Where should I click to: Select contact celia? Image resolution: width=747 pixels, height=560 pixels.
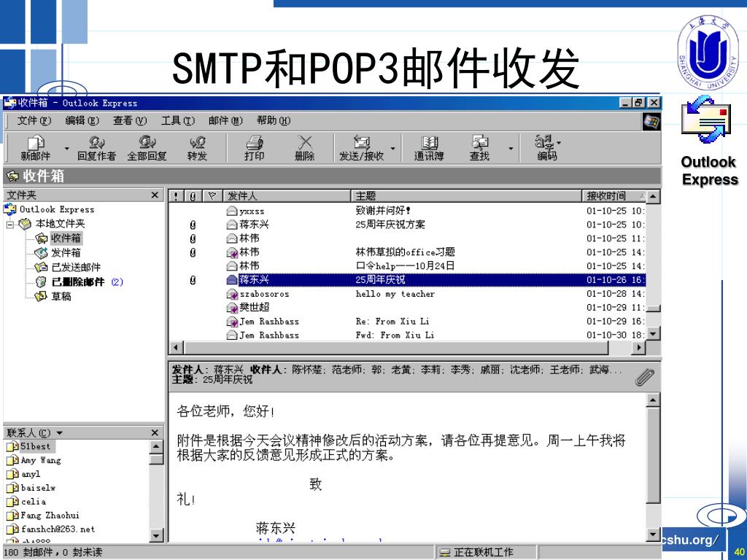point(26,502)
